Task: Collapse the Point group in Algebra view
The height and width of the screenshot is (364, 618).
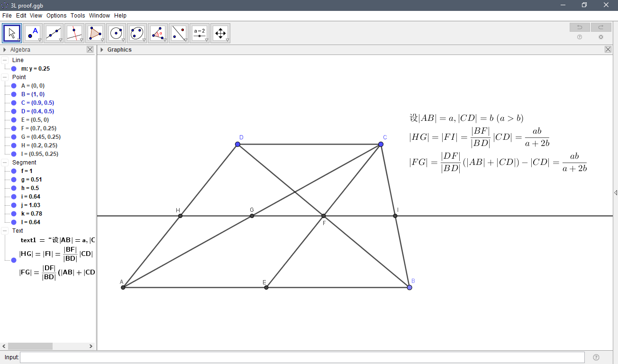Action: [x=4, y=77]
